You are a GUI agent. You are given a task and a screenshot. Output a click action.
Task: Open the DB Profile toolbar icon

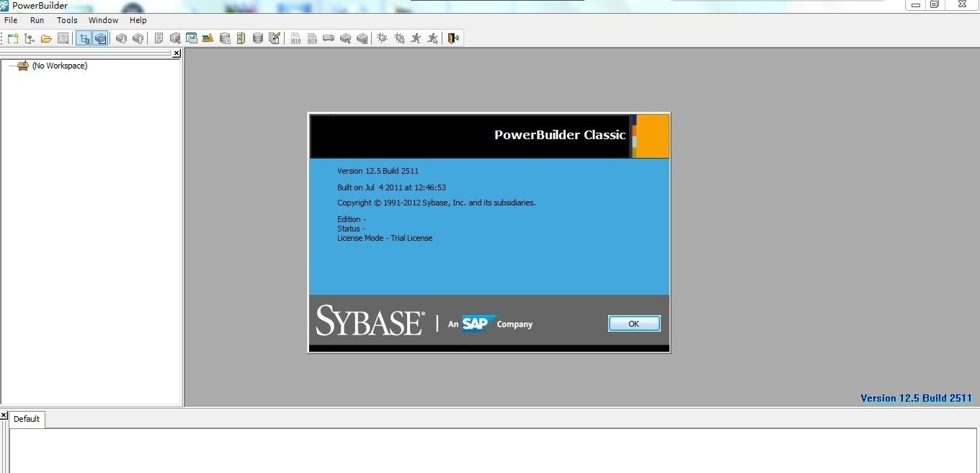(225, 38)
